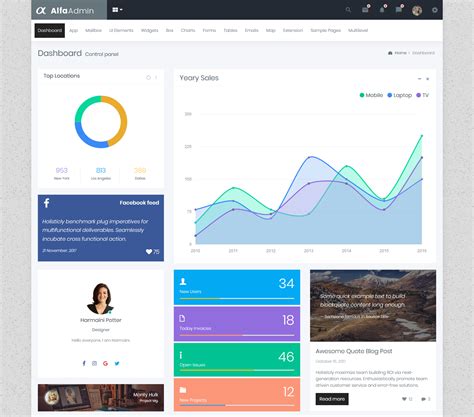
Task: Click the user avatar in top bar
Action: 417,10
